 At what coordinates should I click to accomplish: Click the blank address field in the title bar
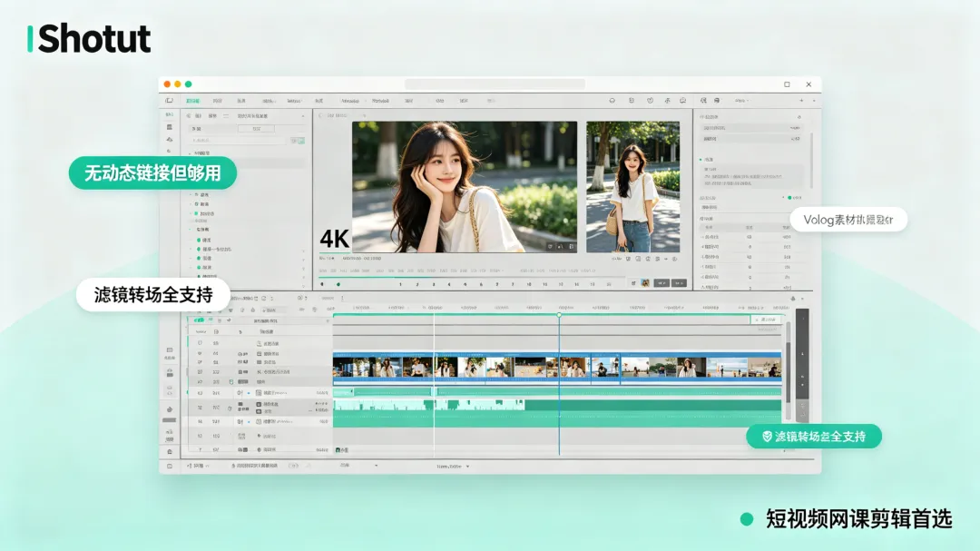[x=495, y=84]
